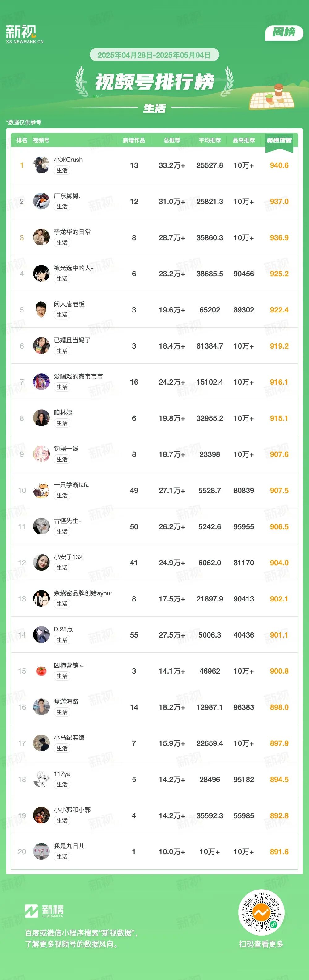Viewport: 309px width, 980px height.
Task: Click the 最高推荐 column header
Action: coord(243,140)
